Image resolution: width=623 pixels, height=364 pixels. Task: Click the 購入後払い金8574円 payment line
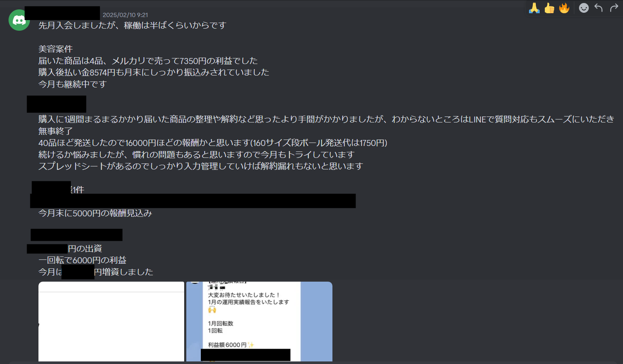coord(154,73)
